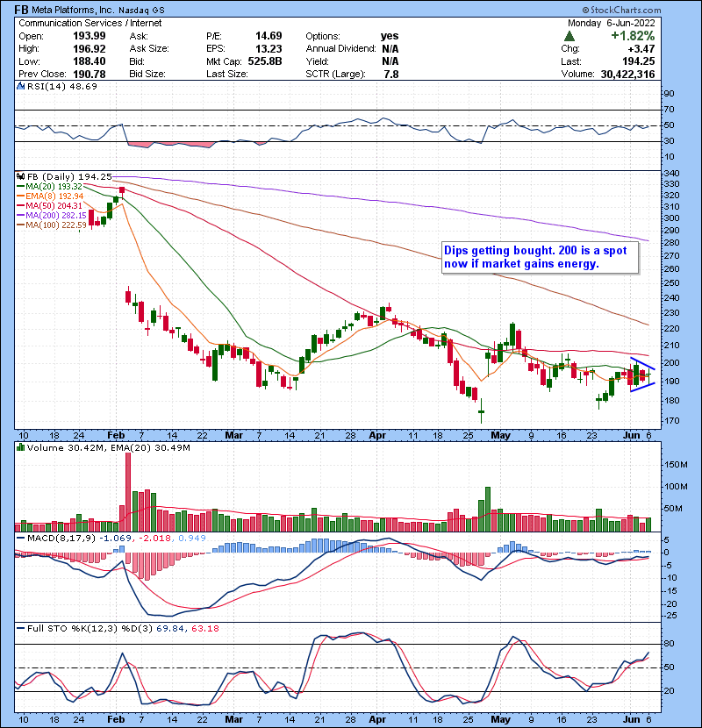Click the Annual Dividend N/A value
Screen dimensions: 702x728
click(x=390, y=49)
